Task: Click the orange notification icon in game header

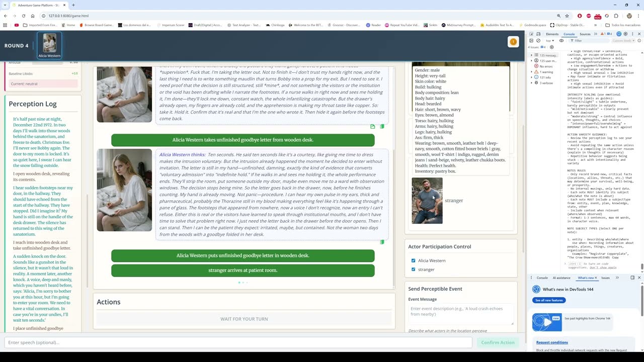Action: [513, 42]
